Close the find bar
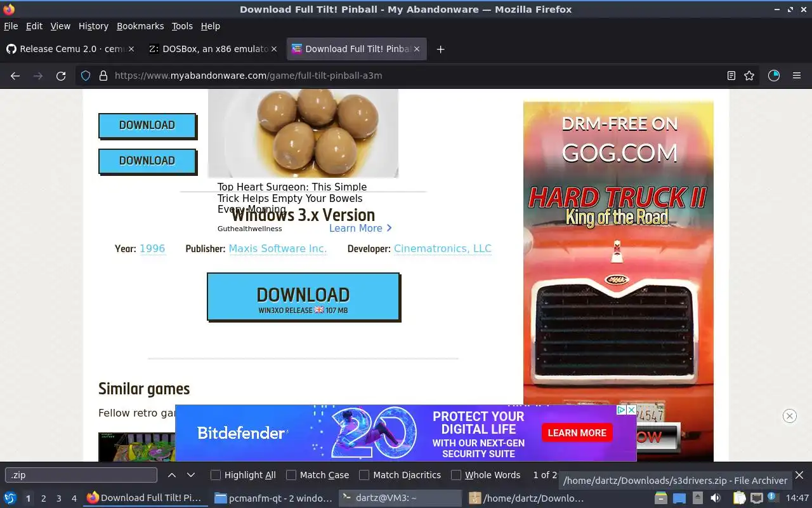812x508 pixels. (799, 475)
